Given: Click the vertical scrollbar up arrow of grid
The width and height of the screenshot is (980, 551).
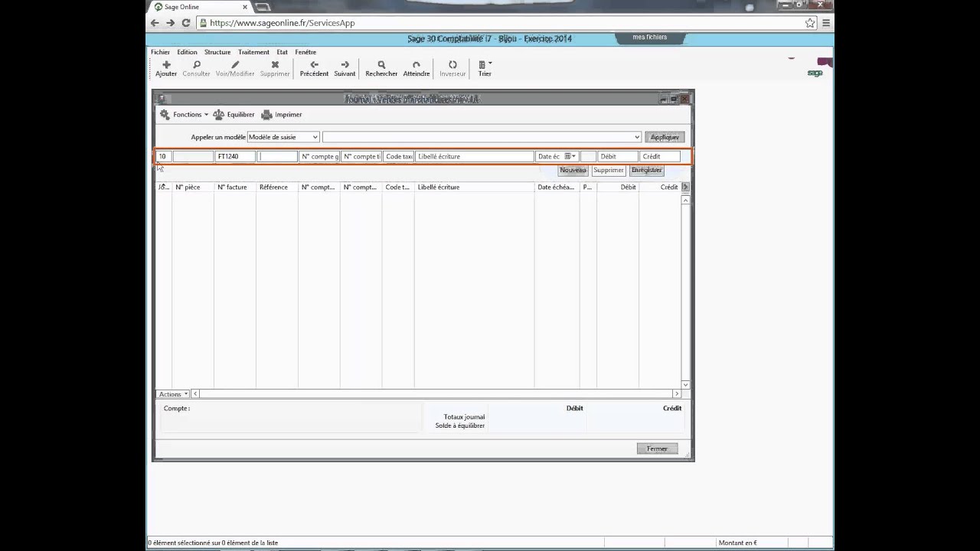Looking at the screenshot, I should pyautogui.click(x=685, y=200).
